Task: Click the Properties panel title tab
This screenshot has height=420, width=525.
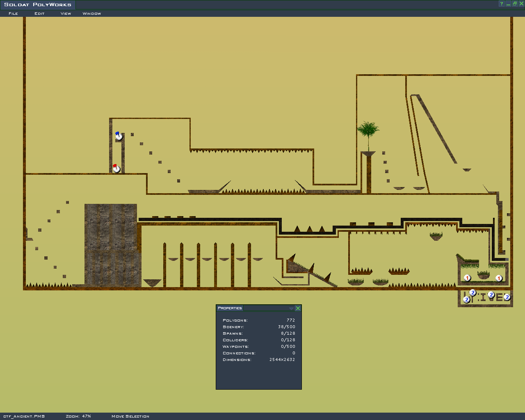Action: click(x=230, y=308)
